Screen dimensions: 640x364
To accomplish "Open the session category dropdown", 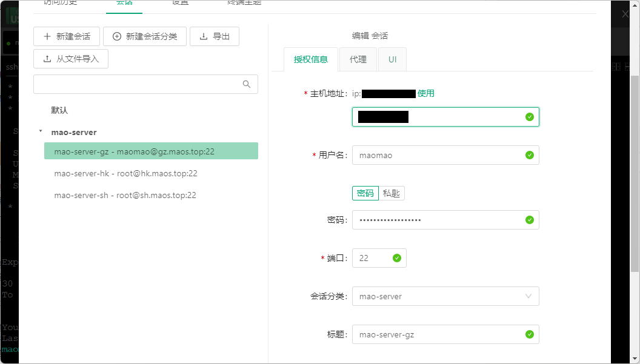I will point(445,296).
